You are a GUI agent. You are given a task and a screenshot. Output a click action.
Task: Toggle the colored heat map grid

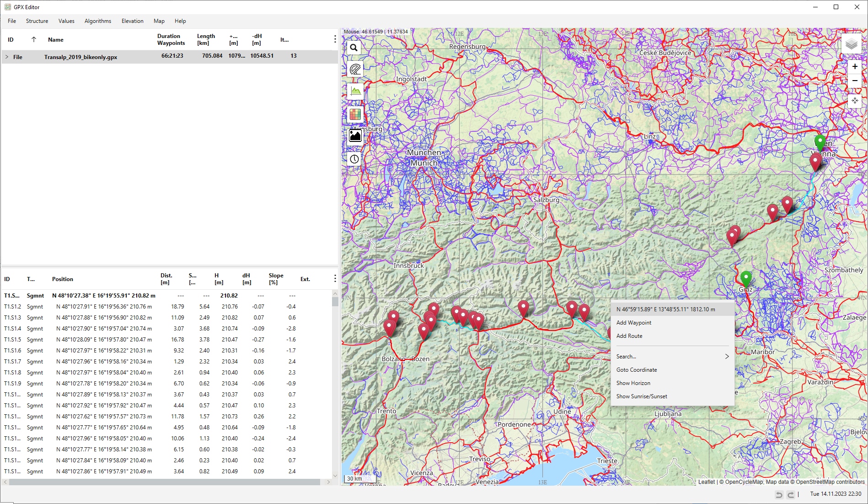tap(355, 114)
